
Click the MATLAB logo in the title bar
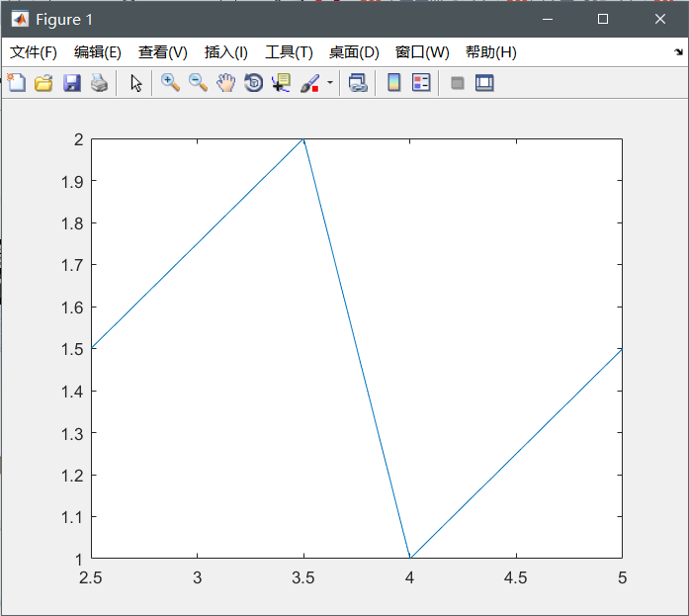[20, 19]
